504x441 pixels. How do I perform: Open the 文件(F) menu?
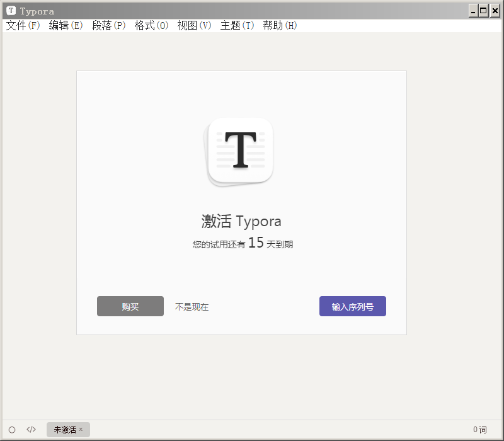click(23, 25)
